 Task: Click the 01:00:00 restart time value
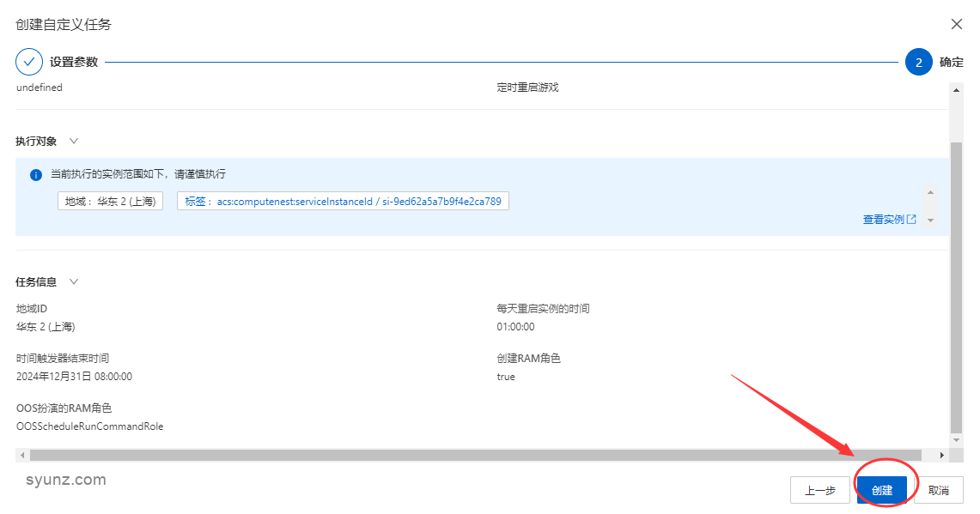coord(515,327)
